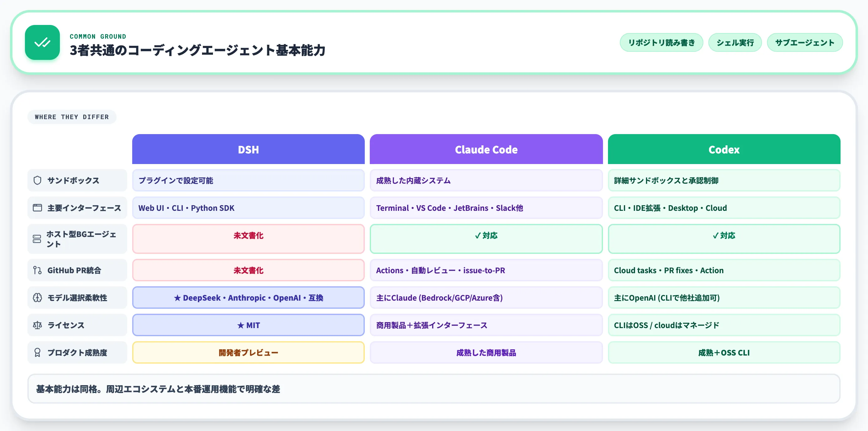Click the プロダクト成熟度 row label
This screenshot has width=868, height=431.
[77, 352]
